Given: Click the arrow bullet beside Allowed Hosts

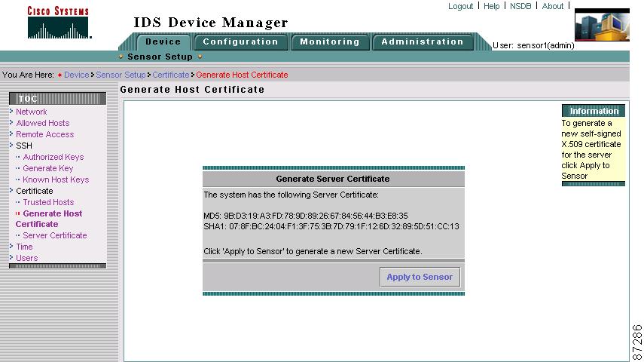Looking at the screenshot, I should 11,122.
